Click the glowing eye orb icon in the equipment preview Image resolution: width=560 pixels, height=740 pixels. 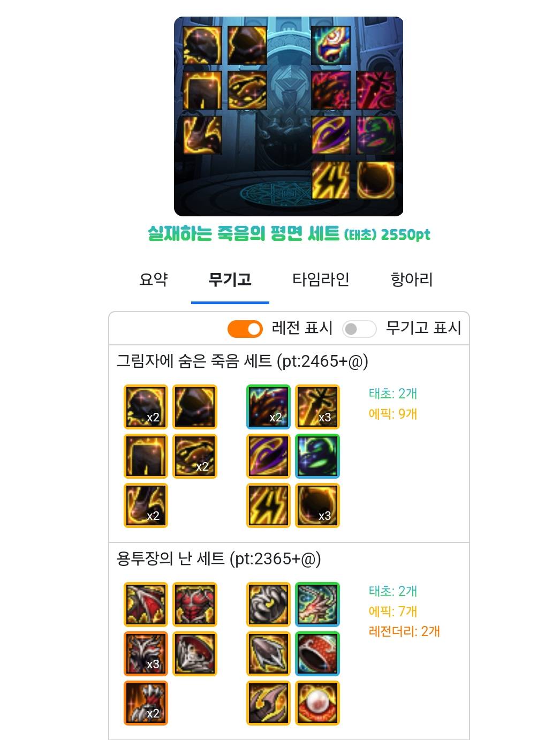(x=331, y=45)
